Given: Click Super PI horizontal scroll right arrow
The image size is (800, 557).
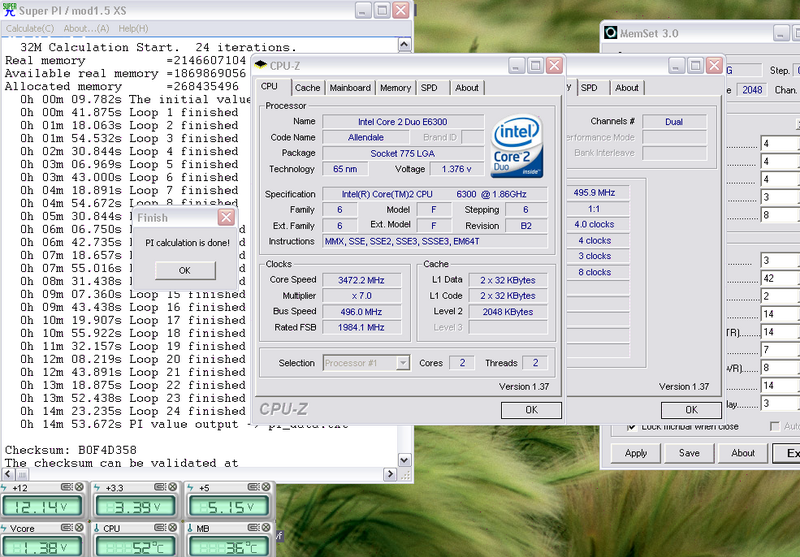Looking at the screenshot, I should 390,474.
